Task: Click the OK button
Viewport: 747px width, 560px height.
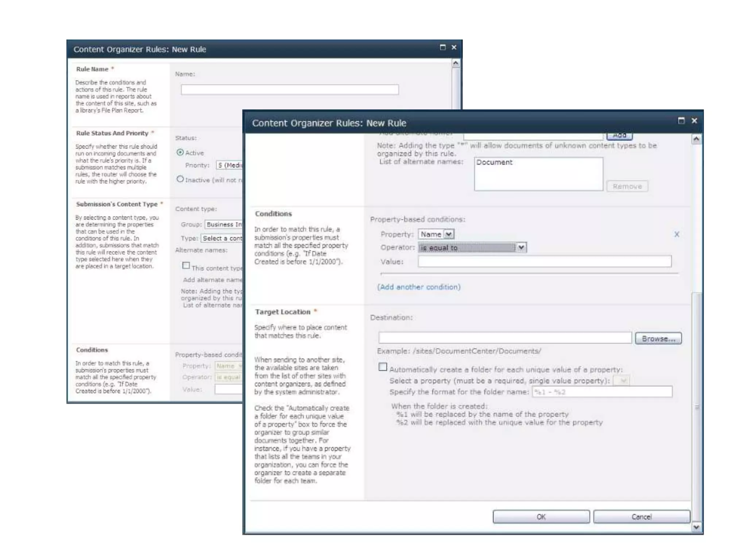Action: (541, 517)
